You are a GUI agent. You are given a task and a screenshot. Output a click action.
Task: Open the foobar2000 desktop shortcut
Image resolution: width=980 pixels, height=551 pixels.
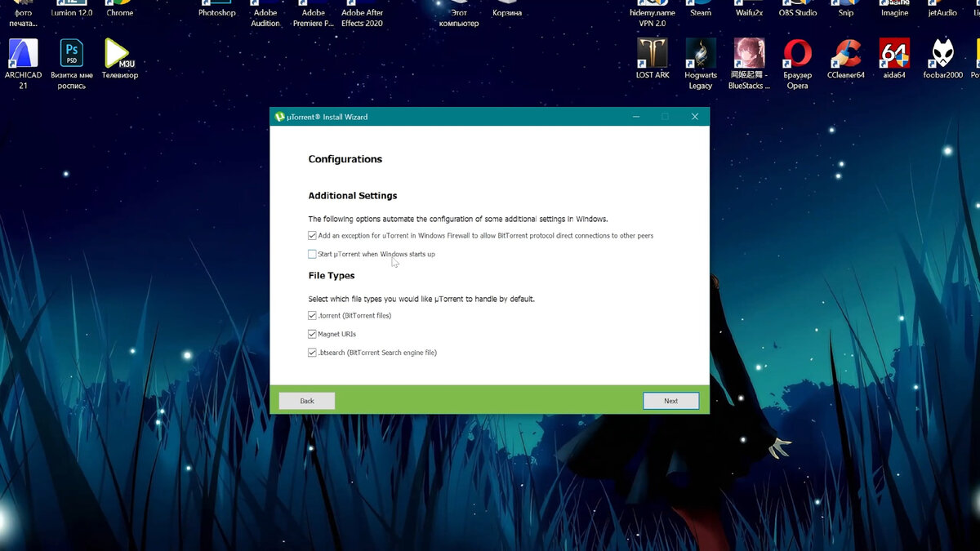943,59
